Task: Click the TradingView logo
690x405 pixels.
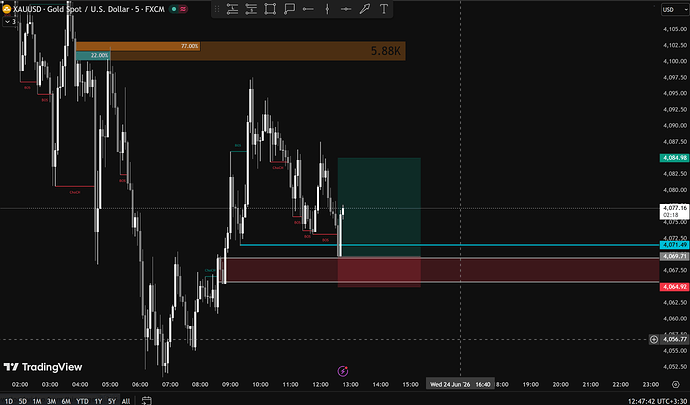Action: 43,367
